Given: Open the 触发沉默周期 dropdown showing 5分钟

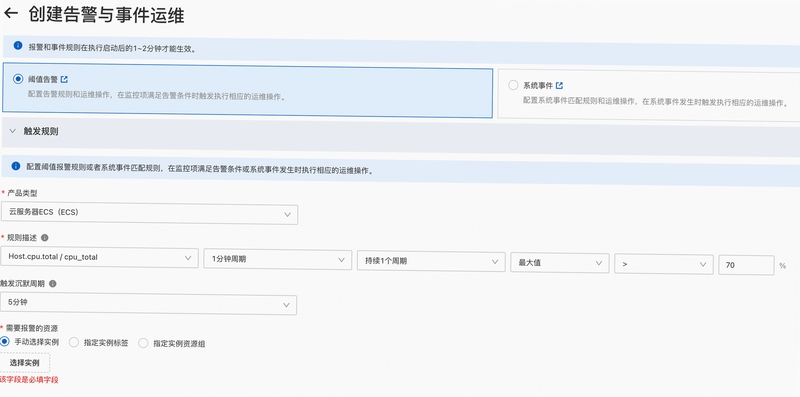Looking at the screenshot, I should 148,304.
